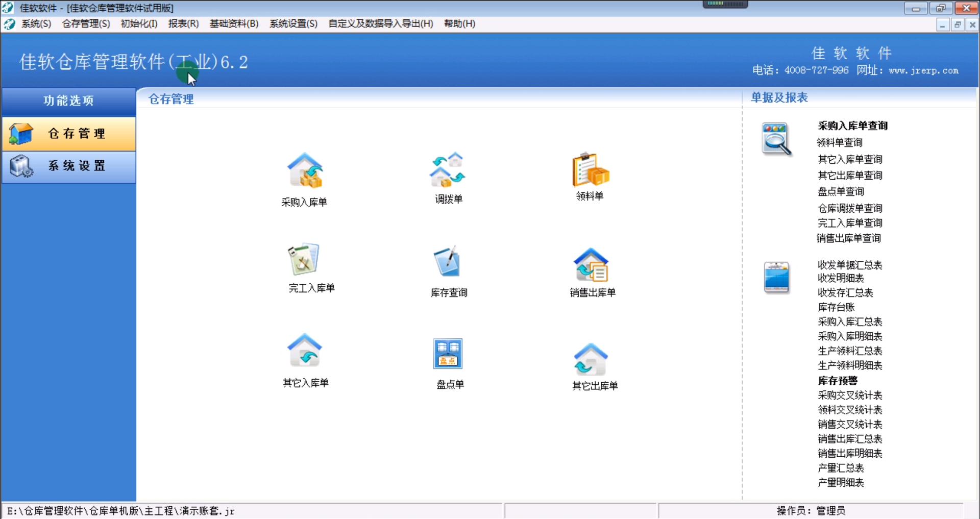Click the 功能选项 sidebar header
Screen dimensions: 980x519
click(69, 101)
